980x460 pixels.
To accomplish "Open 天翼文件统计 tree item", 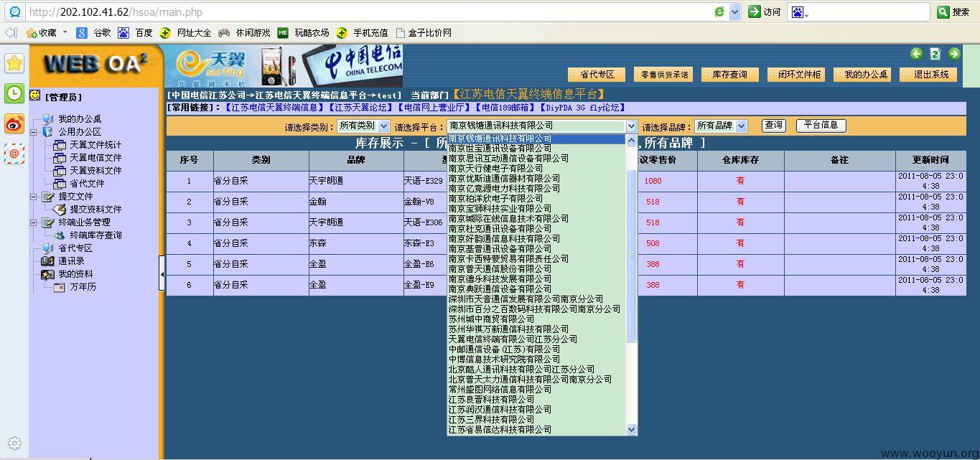I will click(x=95, y=145).
